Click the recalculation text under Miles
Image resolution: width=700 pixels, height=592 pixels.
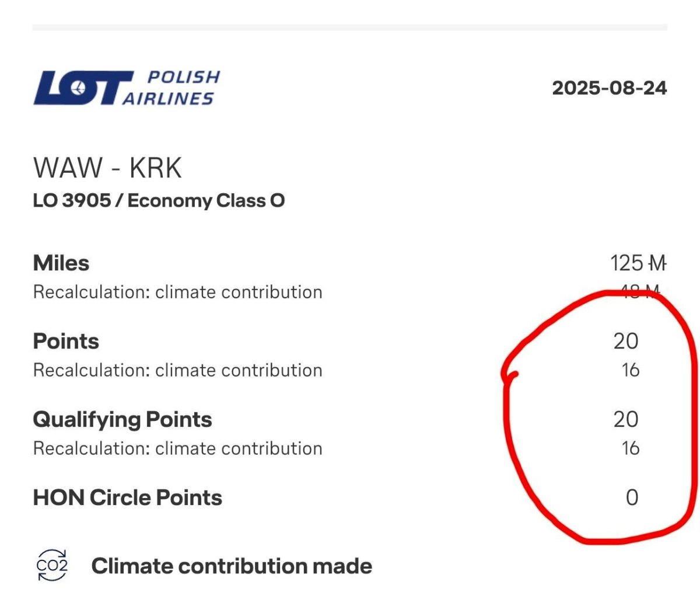(x=177, y=292)
